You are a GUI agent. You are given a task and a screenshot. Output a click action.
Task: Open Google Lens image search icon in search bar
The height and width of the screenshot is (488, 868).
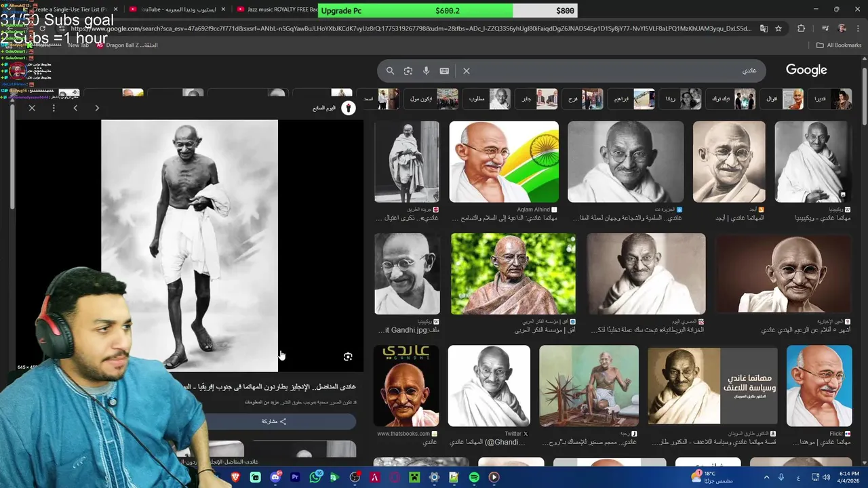[x=408, y=70]
